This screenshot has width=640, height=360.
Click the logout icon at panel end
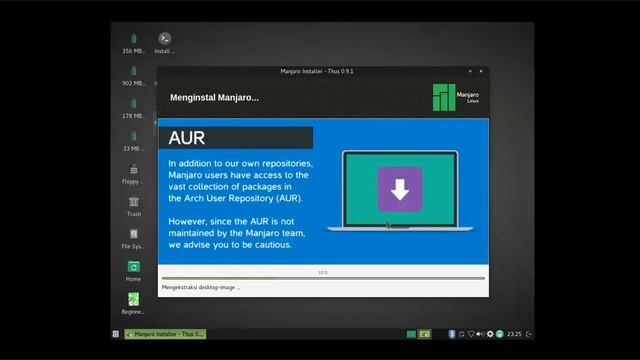pos(529,334)
